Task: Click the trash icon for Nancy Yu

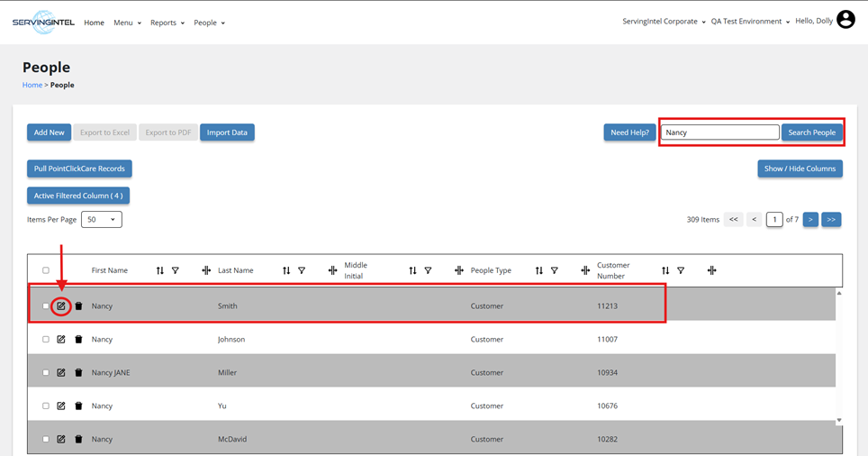Action: [x=78, y=406]
